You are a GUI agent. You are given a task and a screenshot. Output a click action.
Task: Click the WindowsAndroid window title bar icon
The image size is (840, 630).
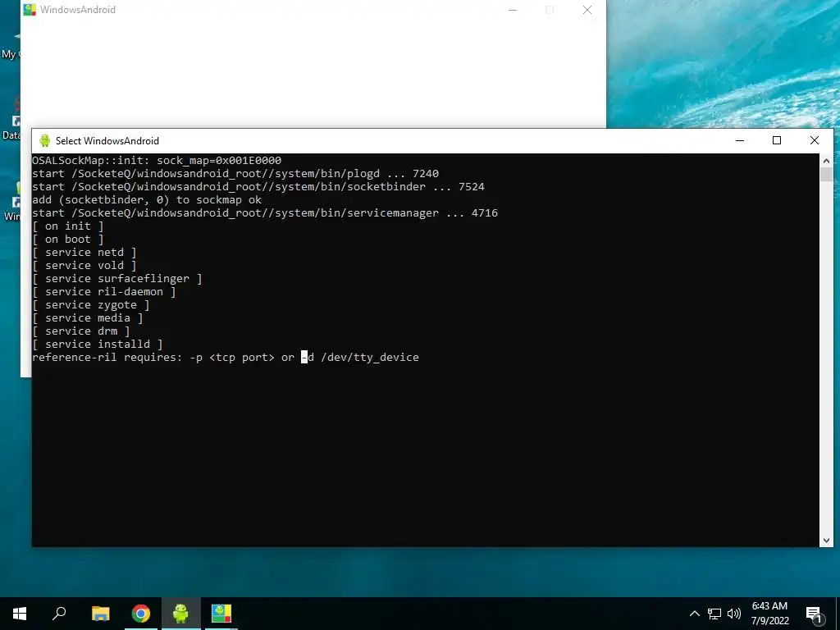pyautogui.click(x=30, y=10)
